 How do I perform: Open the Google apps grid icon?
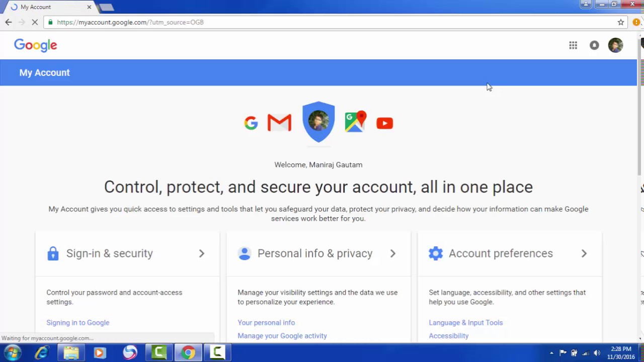pos(573,45)
